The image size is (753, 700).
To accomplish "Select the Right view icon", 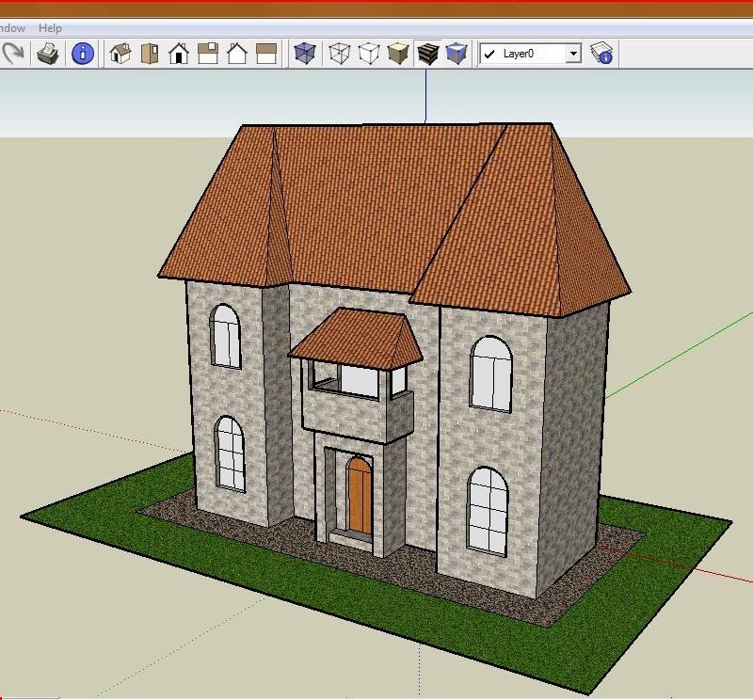I will (x=208, y=54).
